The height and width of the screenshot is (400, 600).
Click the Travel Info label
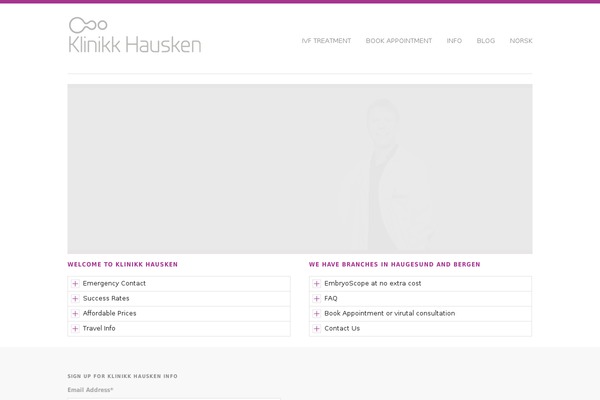coord(99,328)
